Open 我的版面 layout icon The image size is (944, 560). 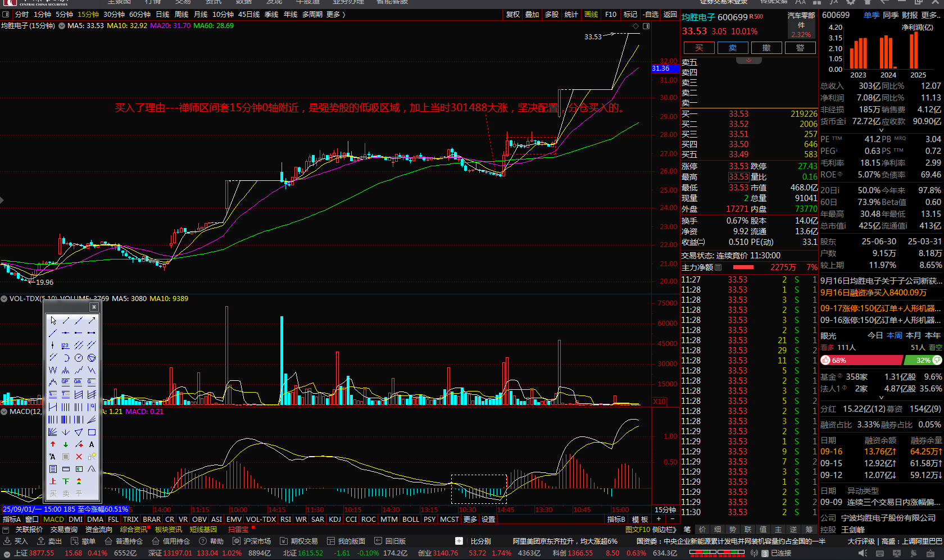[331, 541]
